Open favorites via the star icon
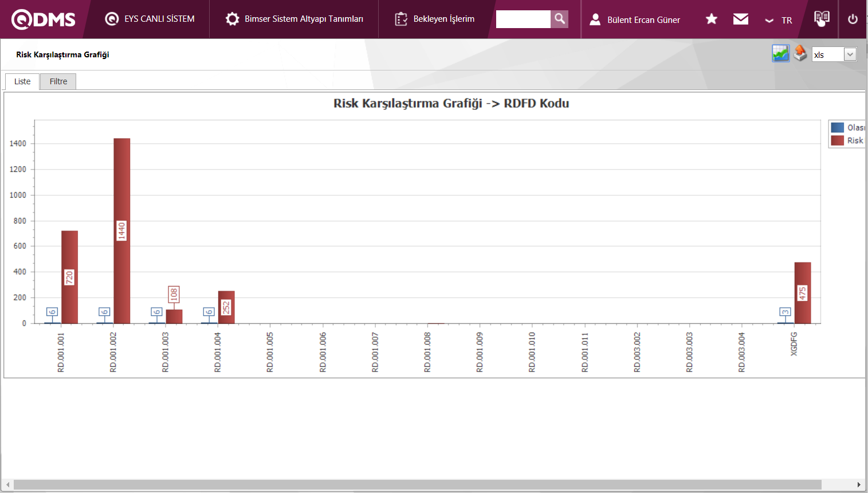The height and width of the screenshot is (493, 868). [712, 19]
